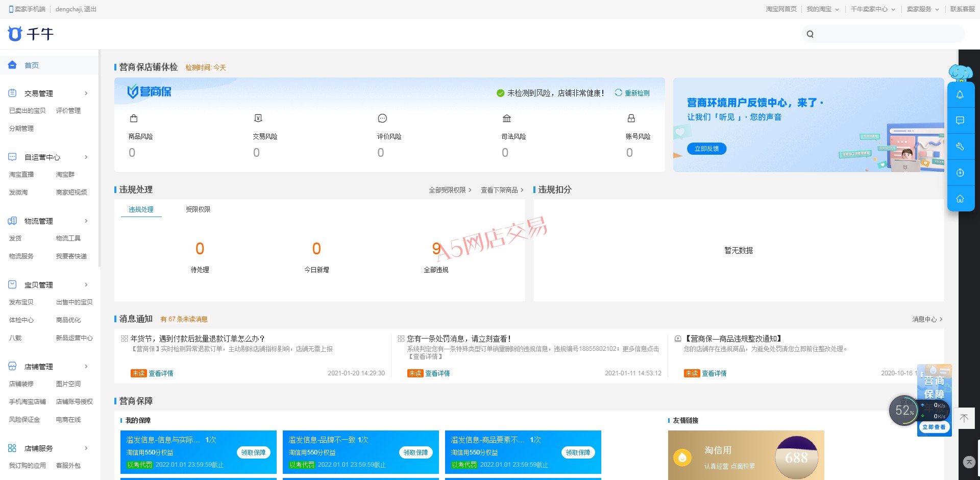Click the message icon in floating toolbar

960,121
